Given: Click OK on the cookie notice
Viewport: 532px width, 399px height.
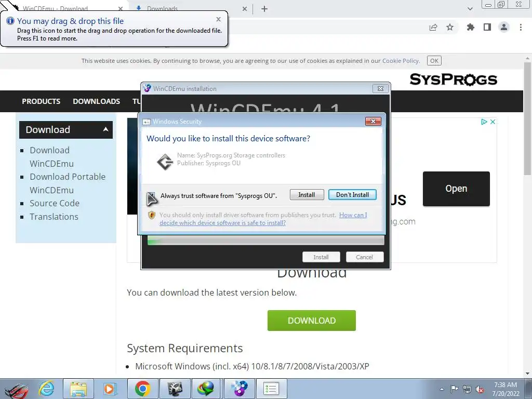Looking at the screenshot, I should [434, 61].
